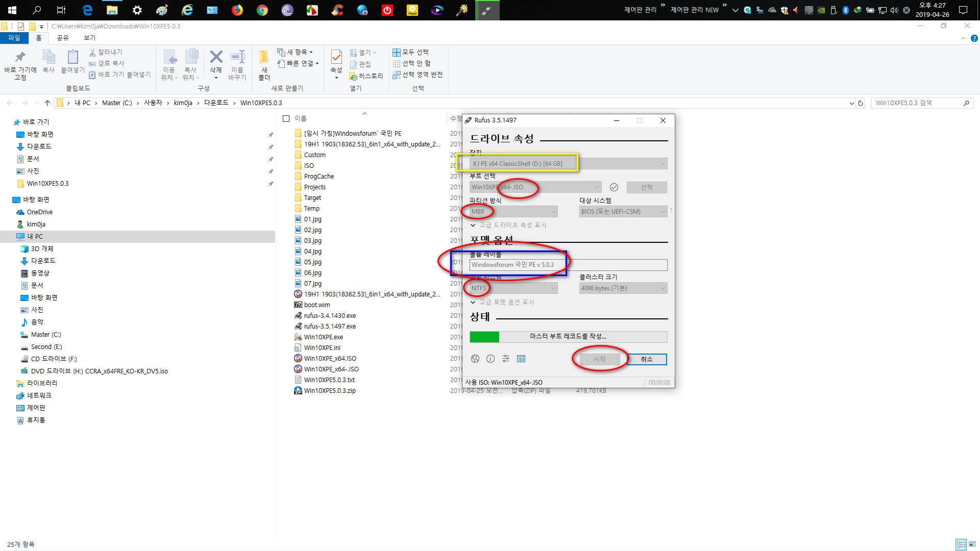Viewport: 980px width, 551px height.
Task: Switch to the Share (공유) ribbon tab
Action: (63, 38)
